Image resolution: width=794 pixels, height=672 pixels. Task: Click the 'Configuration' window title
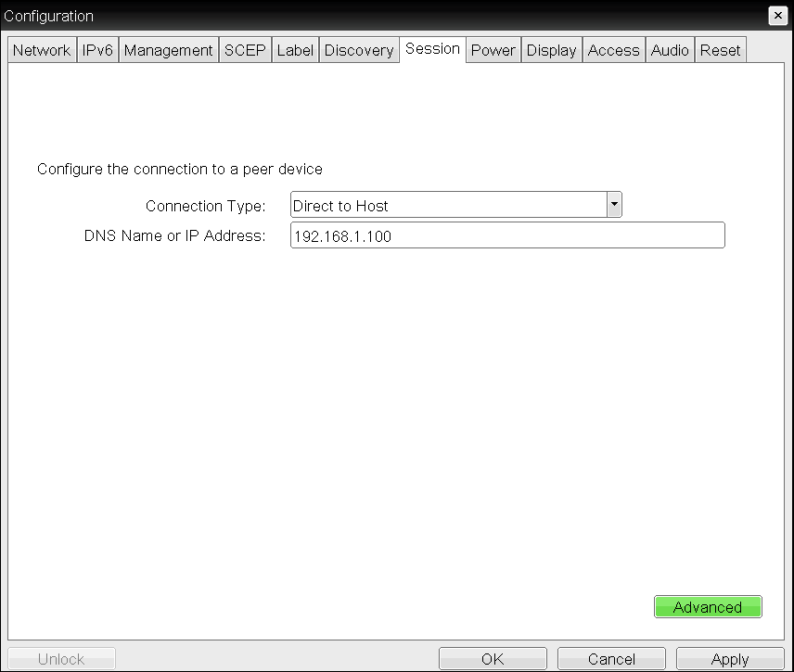point(48,16)
